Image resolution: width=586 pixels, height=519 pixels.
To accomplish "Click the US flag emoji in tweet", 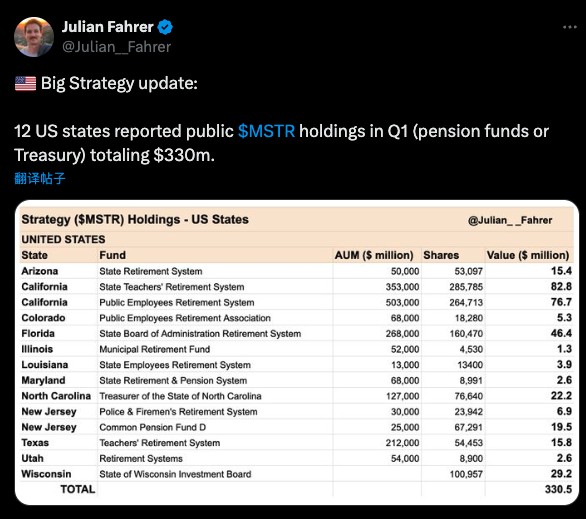I will pos(25,83).
